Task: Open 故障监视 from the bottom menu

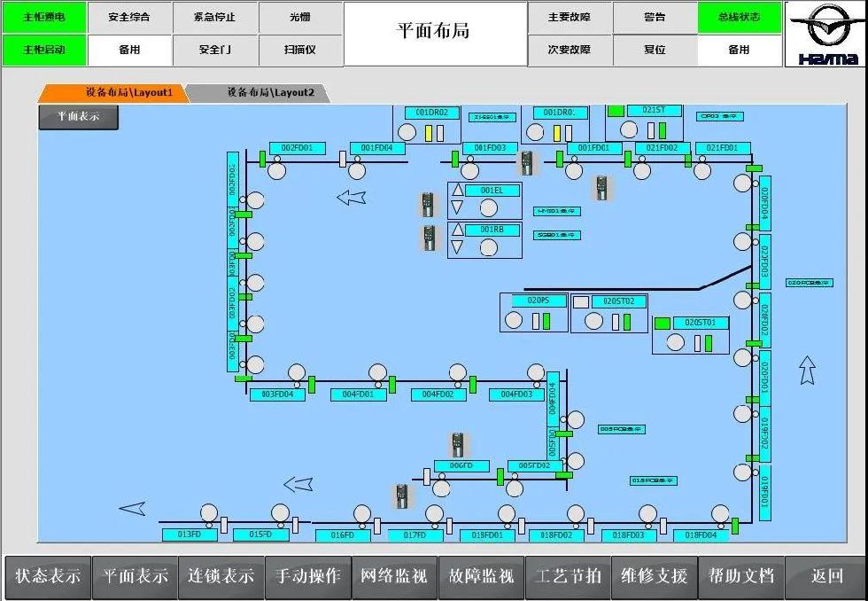Action: 481,576
